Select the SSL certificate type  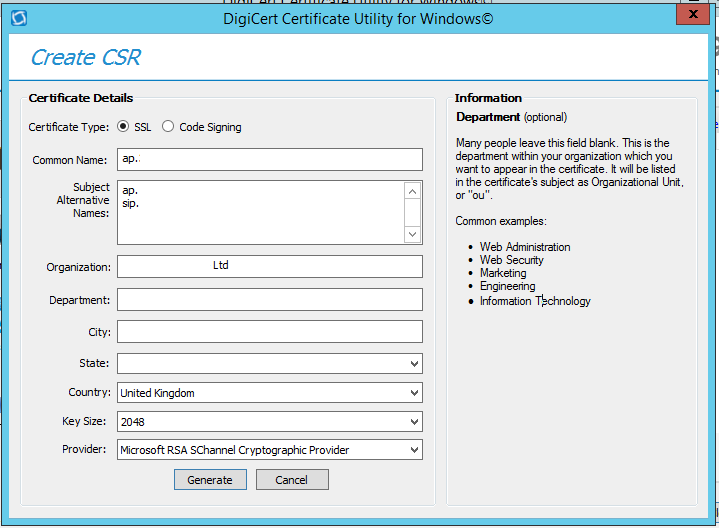tap(123, 126)
